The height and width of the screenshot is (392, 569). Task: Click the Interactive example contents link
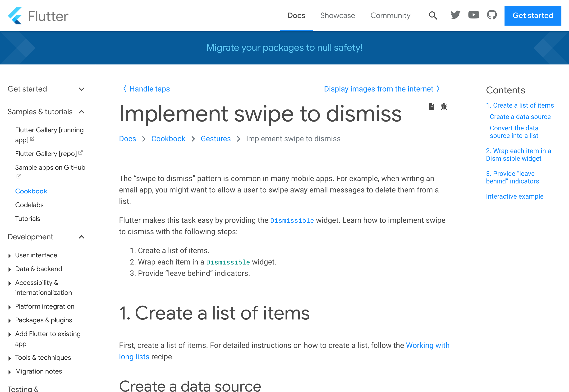(514, 196)
